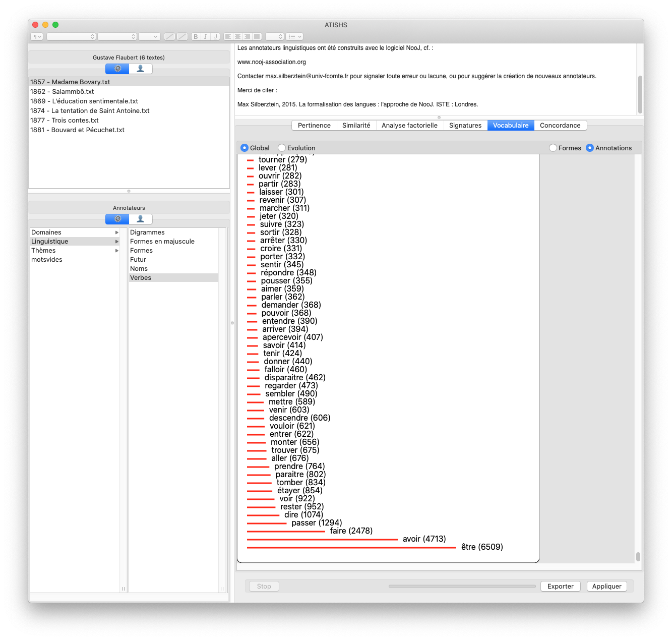Click the align left icon in toolbar
This screenshot has width=672, height=640.
tap(228, 37)
